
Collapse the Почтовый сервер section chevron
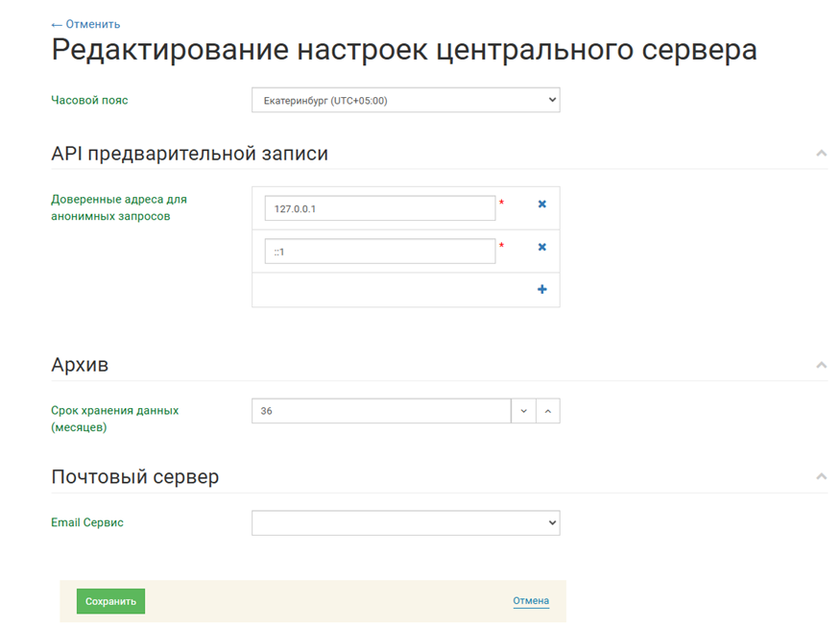click(x=821, y=477)
